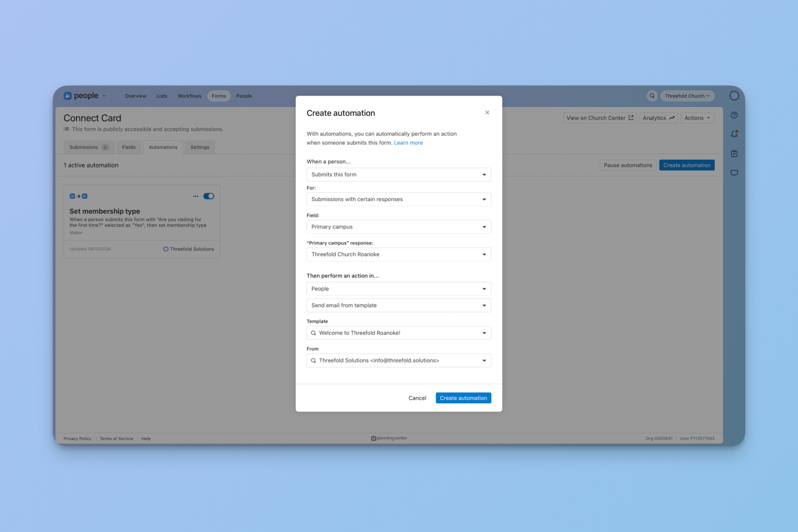The height and width of the screenshot is (532, 798).
Task: Open the Primary campus field dropdown
Action: [x=399, y=227]
